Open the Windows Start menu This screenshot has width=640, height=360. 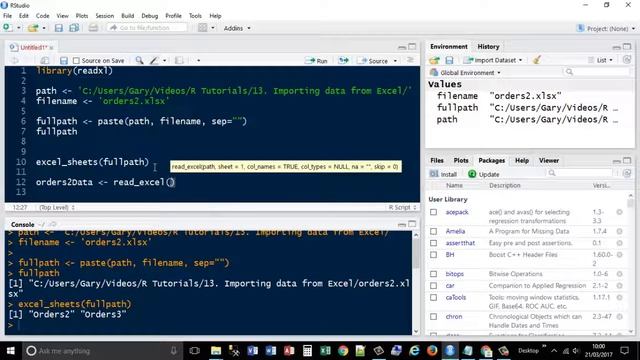click(x=11, y=351)
